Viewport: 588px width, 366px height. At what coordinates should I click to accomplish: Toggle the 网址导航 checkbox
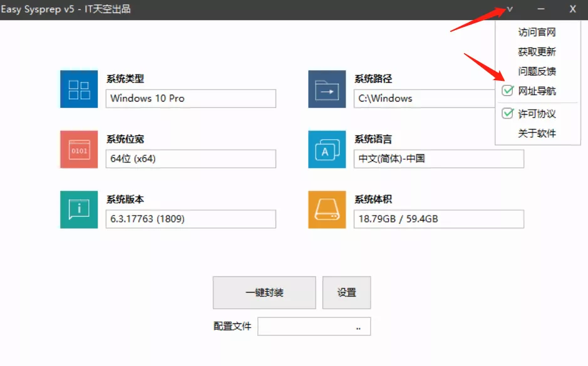[x=508, y=91]
